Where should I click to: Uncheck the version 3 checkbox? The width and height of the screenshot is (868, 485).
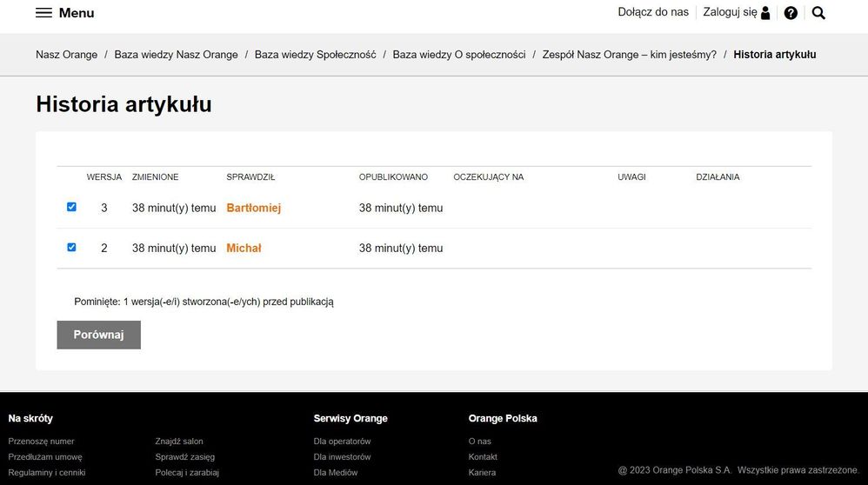click(71, 207)
